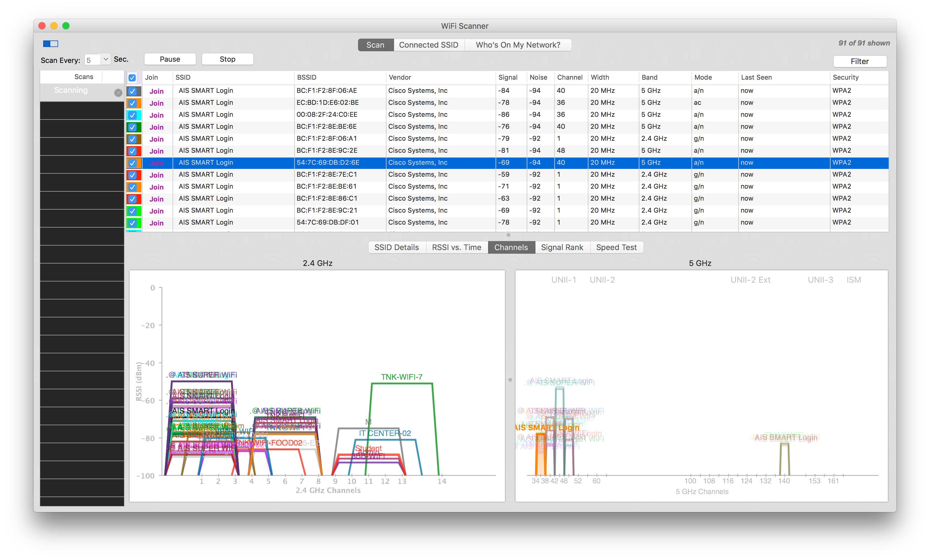Pause the scanning
Image resolution: width=930 pixels, height=560 pixels.
point(170,59)
